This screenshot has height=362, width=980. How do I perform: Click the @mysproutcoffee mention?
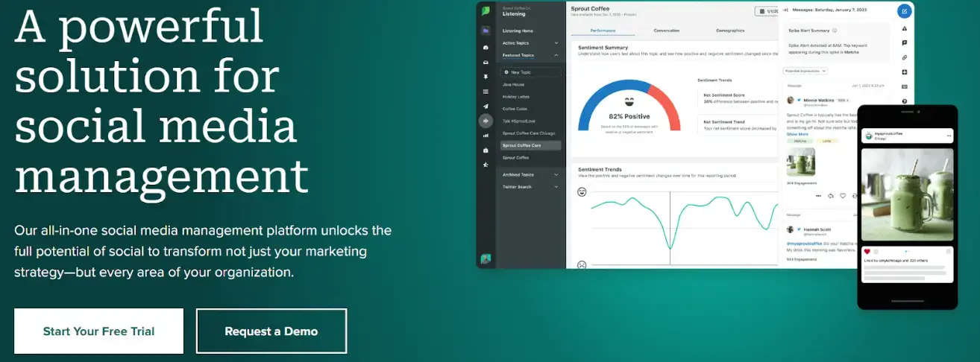805,243
